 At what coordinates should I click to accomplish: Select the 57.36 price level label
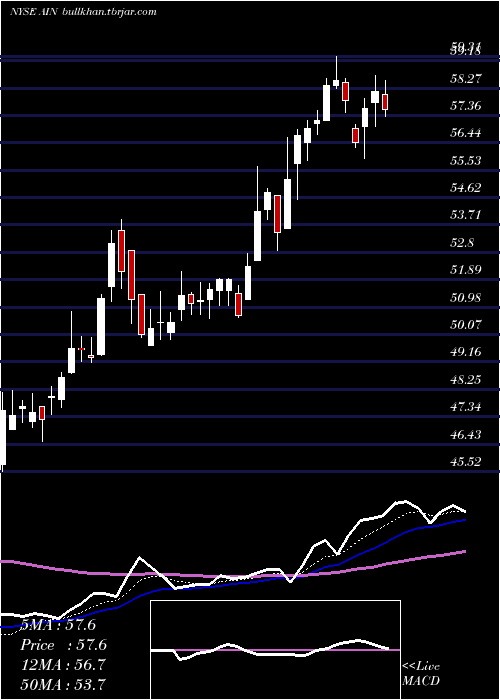point(466,106)
